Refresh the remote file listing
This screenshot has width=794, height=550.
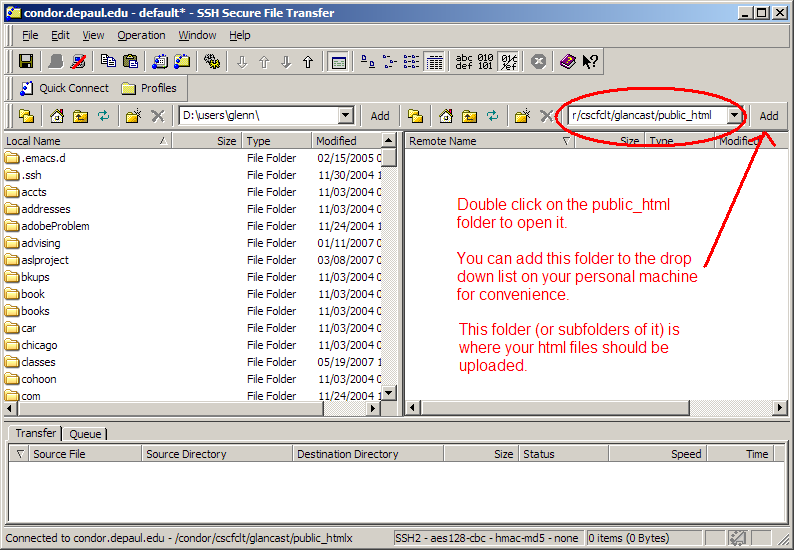coord(492,116)
